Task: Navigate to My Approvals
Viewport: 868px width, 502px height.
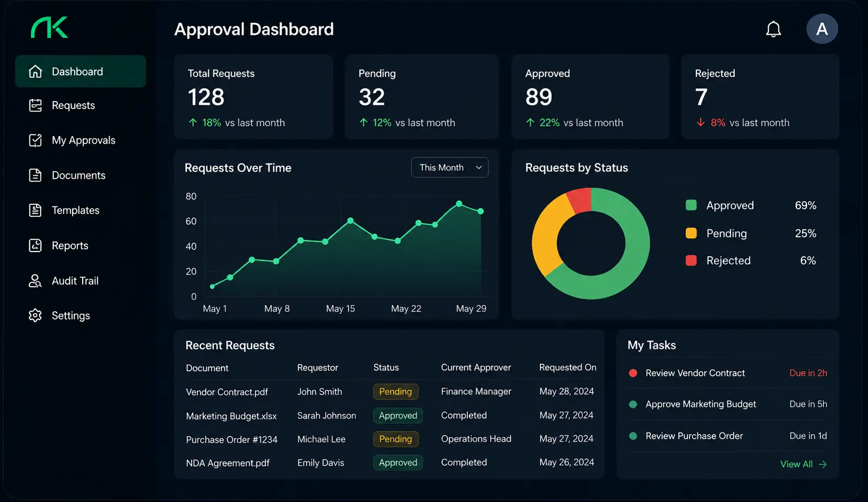Action: (x=81, y=140)
